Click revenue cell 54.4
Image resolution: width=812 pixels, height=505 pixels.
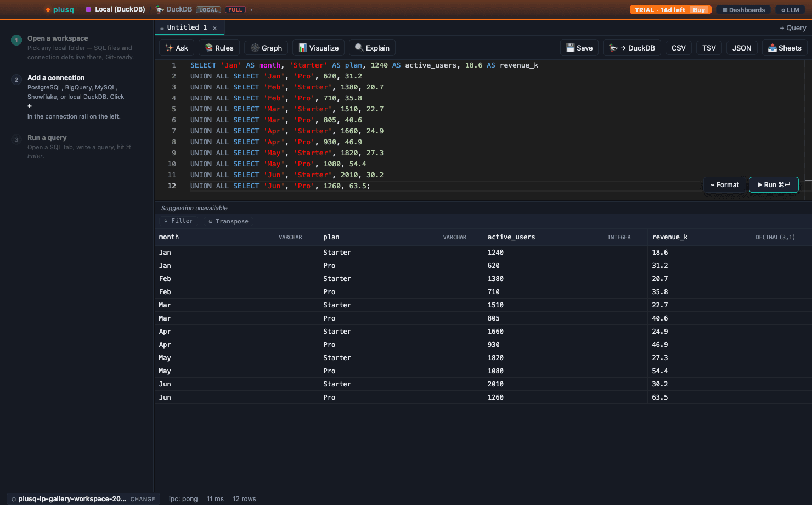pyautogui.click(x=730, y=371)
